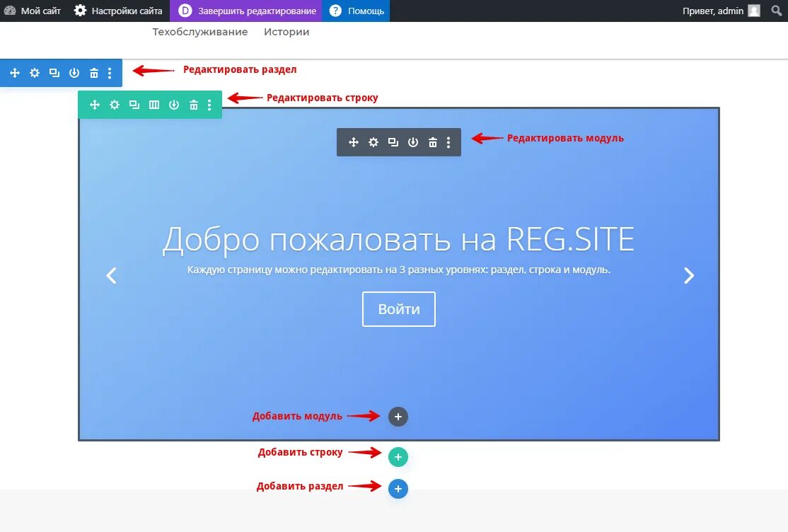Go to next slide with right arrow
Image resolution: width=788 pixels, height=532 pixels.
click(689, 275)
